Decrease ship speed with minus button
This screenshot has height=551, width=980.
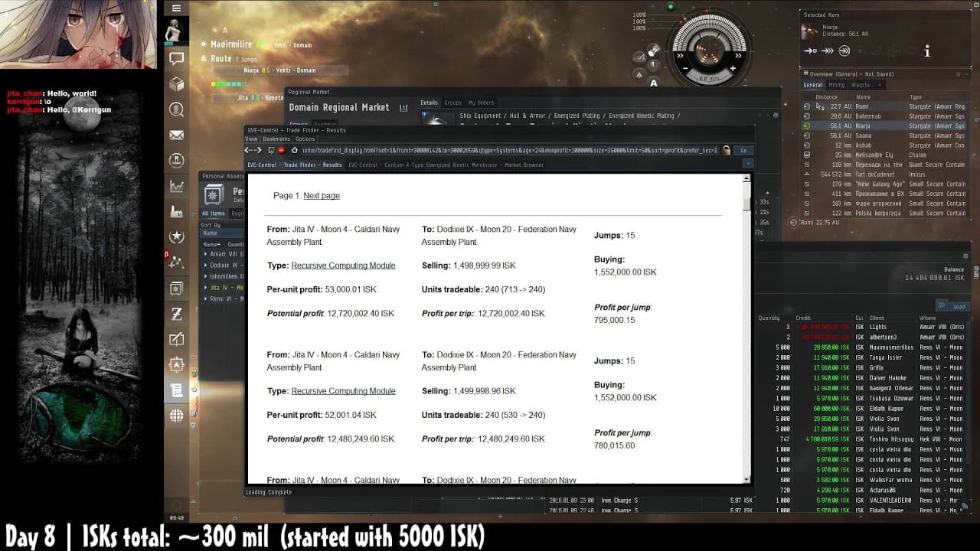tap(684, 69)
